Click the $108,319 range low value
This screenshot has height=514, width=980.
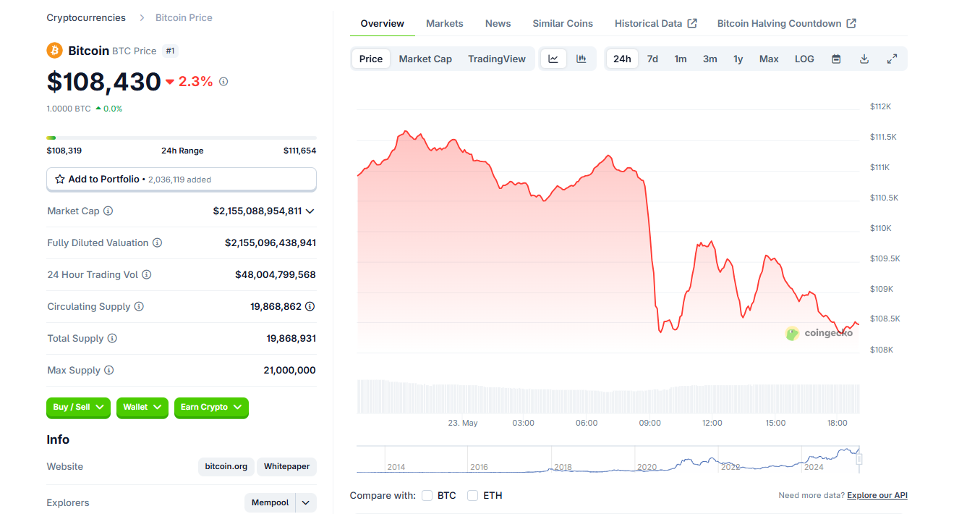(x=64, y=151)
